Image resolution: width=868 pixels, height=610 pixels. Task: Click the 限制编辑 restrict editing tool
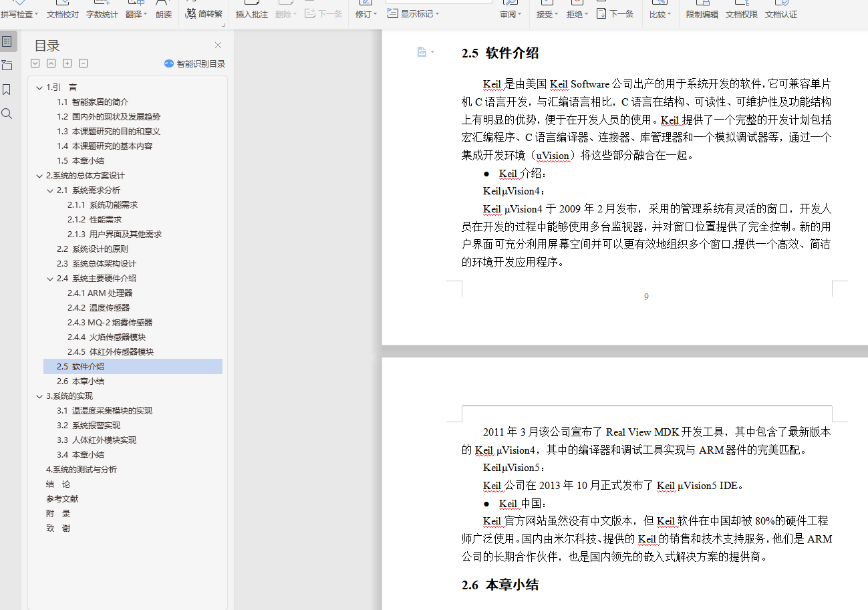pyautogui.click(x=702, y=10)
